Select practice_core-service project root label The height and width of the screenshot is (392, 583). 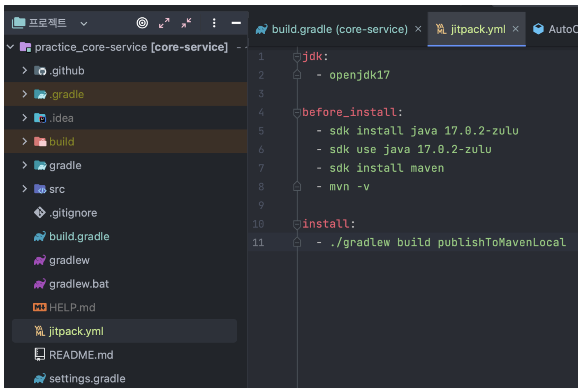click(x=131, y=47)
